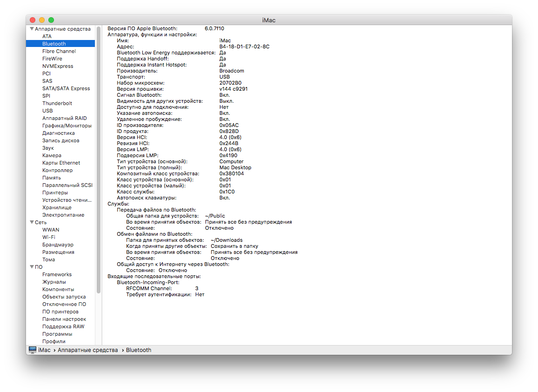
Task: Click the iMac computer icon in path bar
Action: pyautogui.click(x=33, y=350)
